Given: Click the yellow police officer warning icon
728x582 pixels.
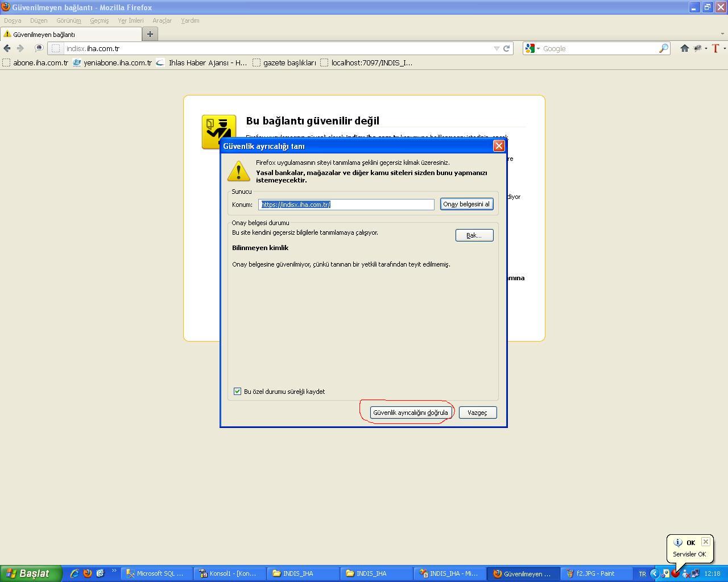Looking at the screenshot, I should point(219,132).
